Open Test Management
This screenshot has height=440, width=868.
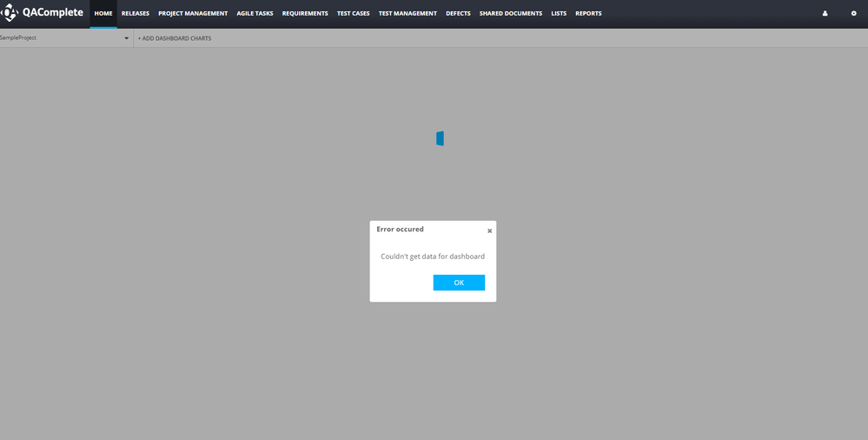click(x=407, y=13)
